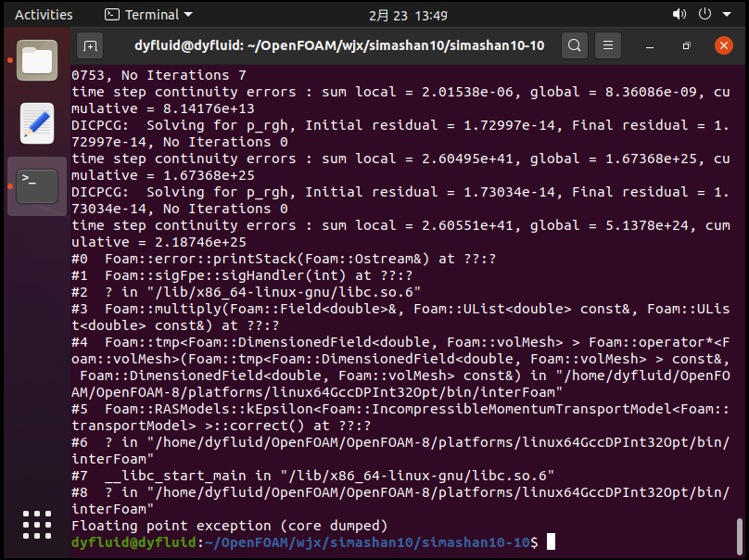Viewport: 749px width, 560px height.
Task: Select the Terminal icon in the dock
Action: 37,186
